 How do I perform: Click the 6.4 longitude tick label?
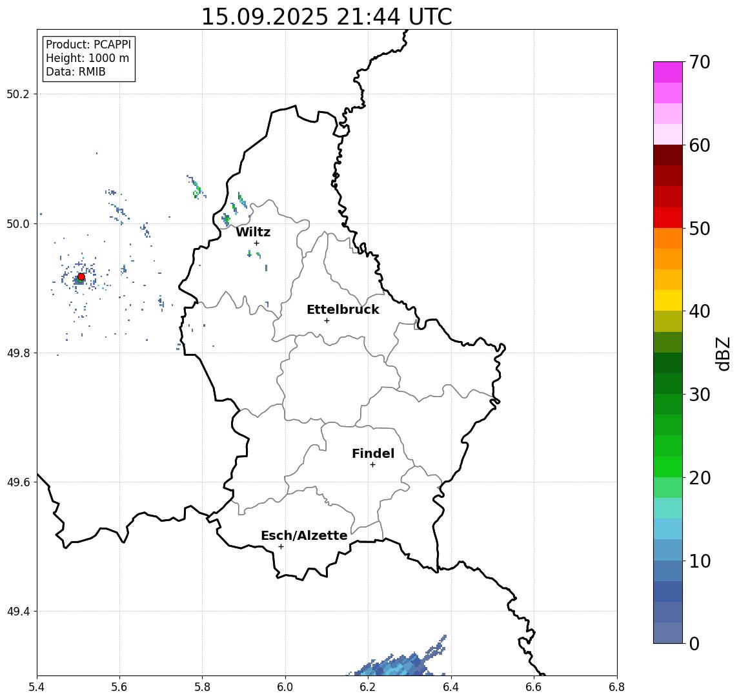451,687
